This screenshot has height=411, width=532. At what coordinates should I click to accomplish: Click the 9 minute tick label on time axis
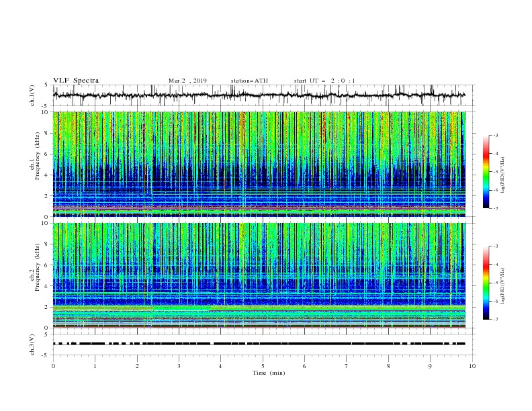tap(430, 366)
